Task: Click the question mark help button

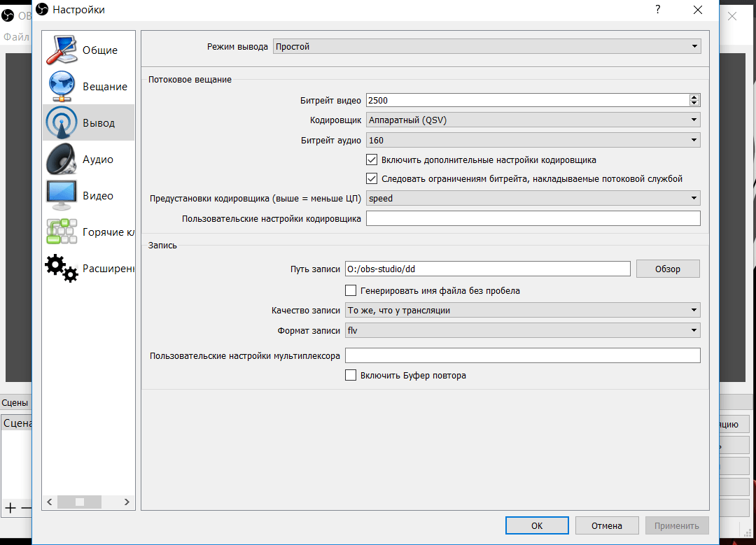Action: (657, 9)
